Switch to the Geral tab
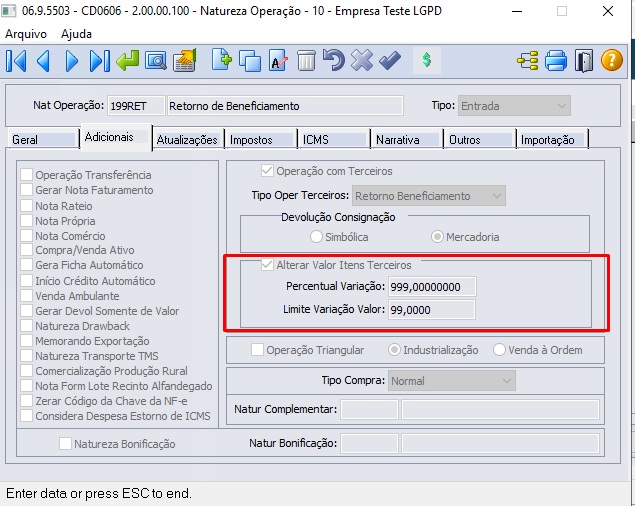The height and width of the screenshot is (506, 635). (x=43, y=139)
